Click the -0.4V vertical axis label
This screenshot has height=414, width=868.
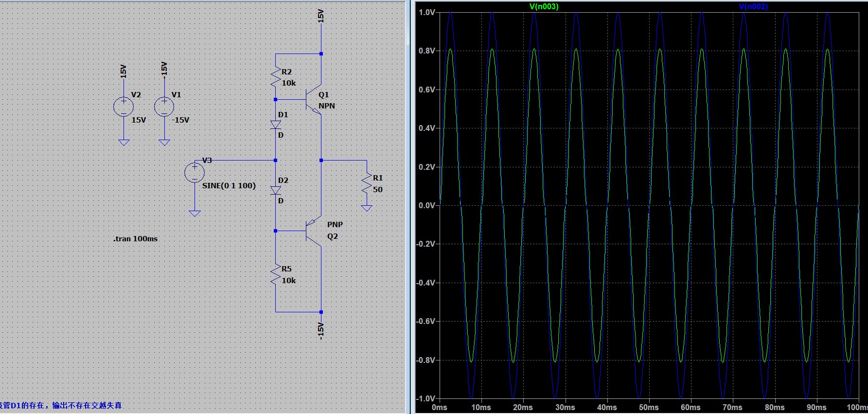pos(425,283)
